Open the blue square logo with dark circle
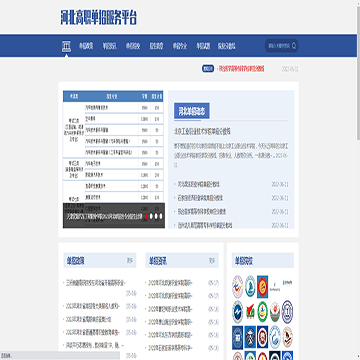The image size is (360, 360). click(250, 337)
